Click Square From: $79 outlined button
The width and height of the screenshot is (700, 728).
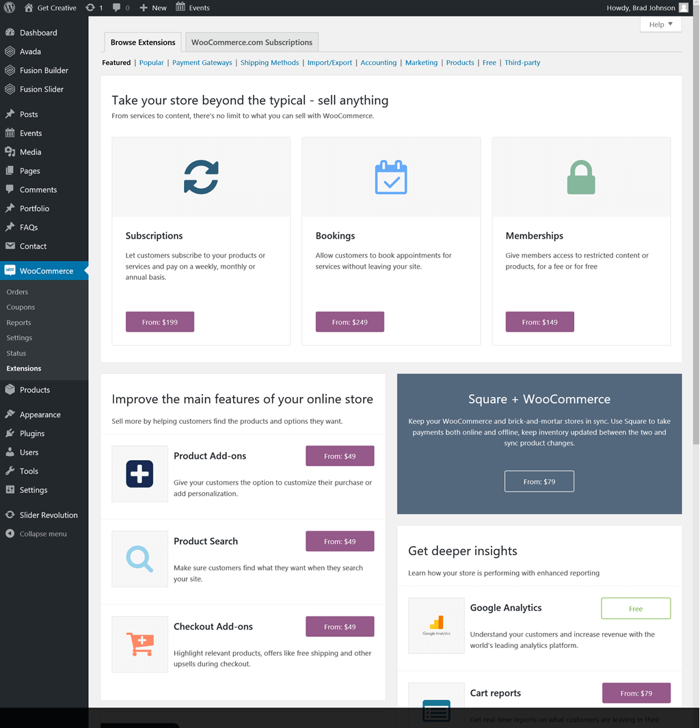(539, 481)
